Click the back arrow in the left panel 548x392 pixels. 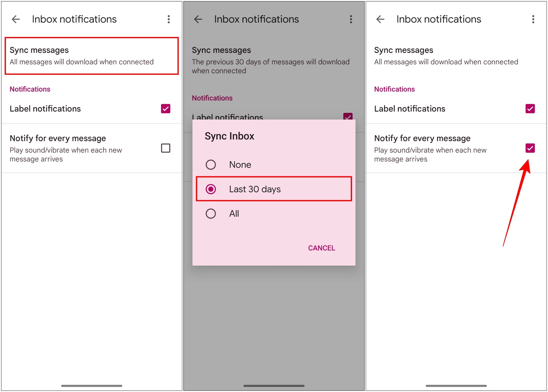(16, 19)
